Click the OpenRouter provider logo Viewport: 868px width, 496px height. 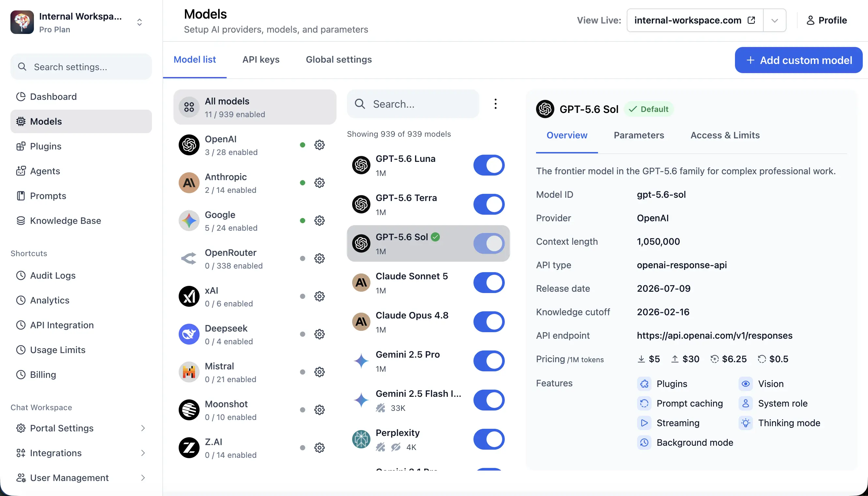pyautogui.click(x=189, y=258)
